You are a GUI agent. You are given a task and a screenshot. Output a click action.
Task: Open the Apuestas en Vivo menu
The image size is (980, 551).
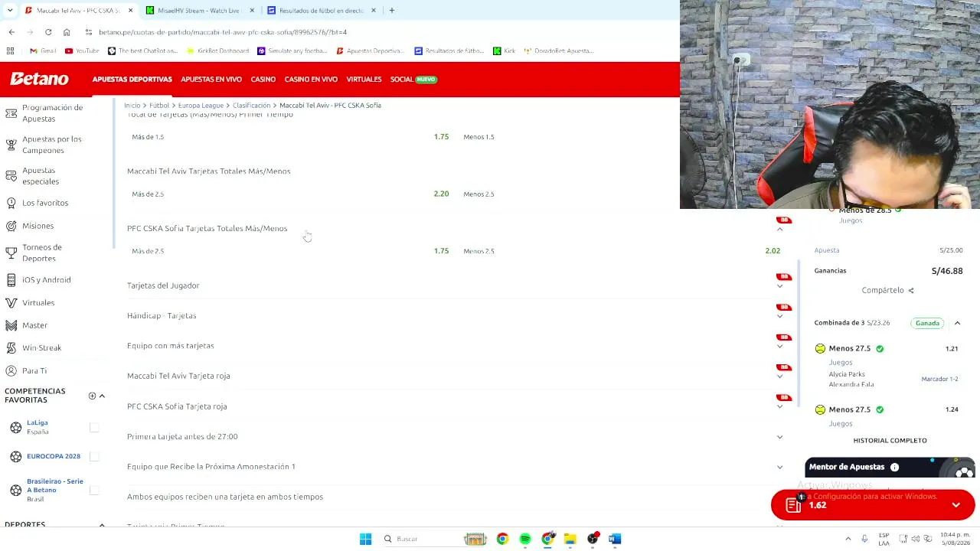[211, 80]
